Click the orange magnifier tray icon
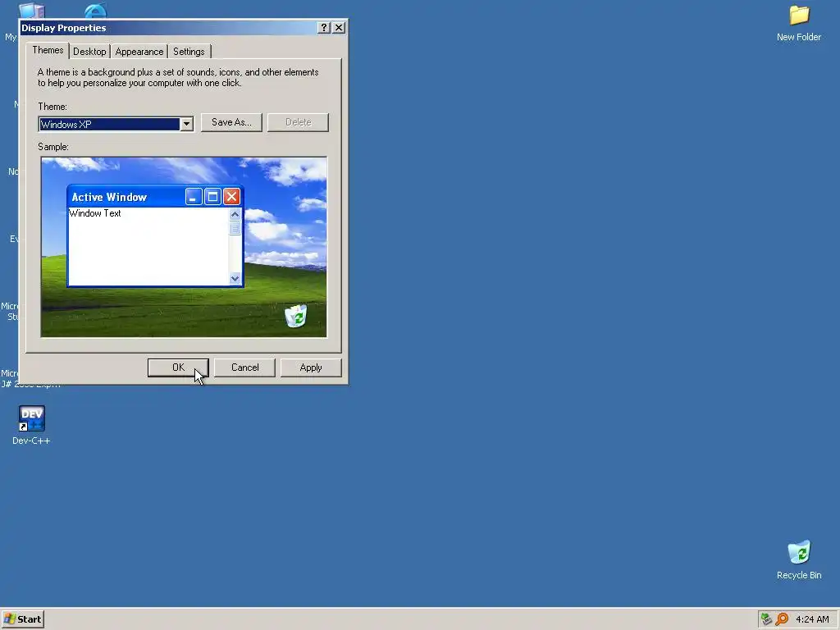840x630 pixels. click(x=782, y=619)
